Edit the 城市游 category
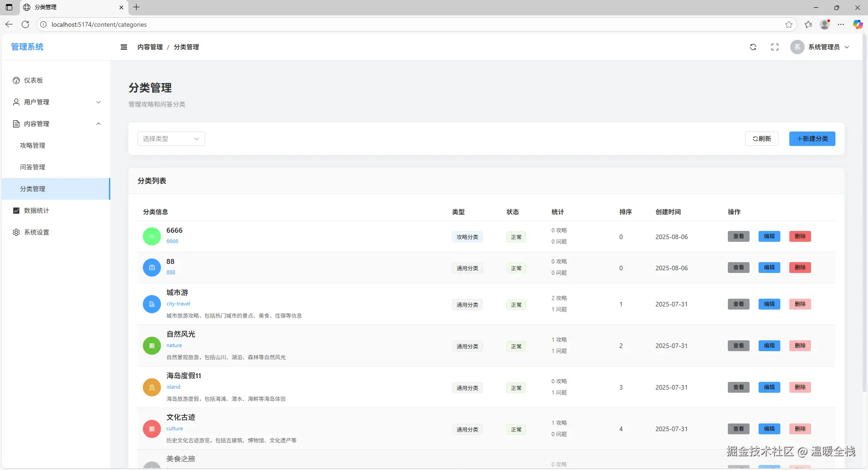Screen dimensions: 868x470 click(769, 304)
